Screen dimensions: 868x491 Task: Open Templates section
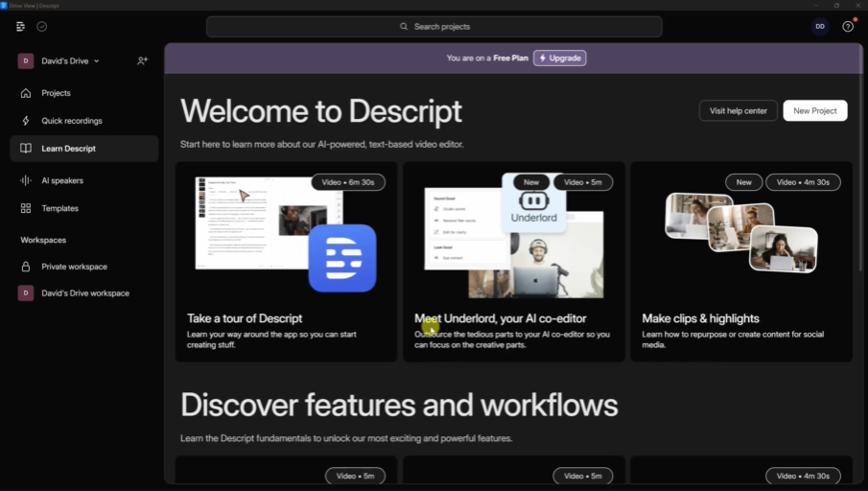click(x=84, y=208)
